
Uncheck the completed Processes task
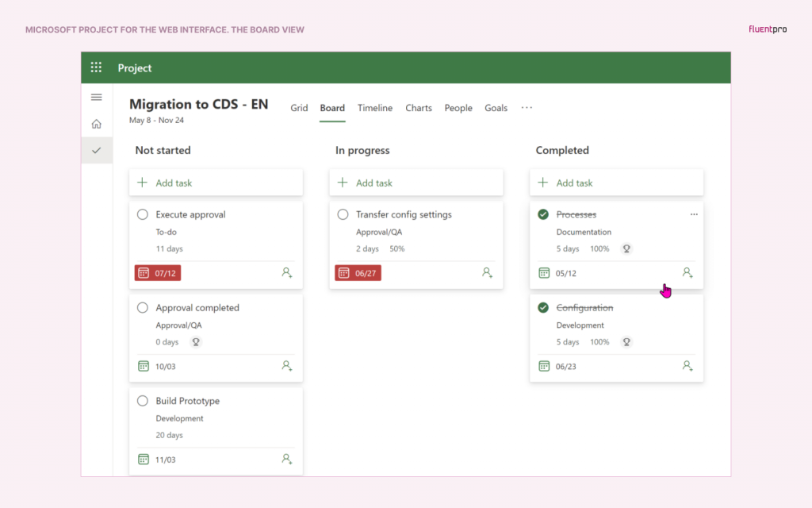[x=543, y=214]
